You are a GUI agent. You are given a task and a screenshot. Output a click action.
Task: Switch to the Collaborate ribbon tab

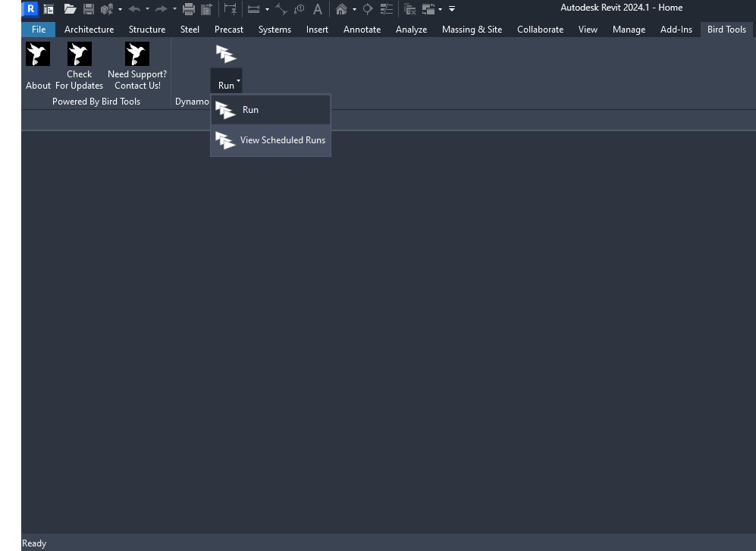coord(541,30)
